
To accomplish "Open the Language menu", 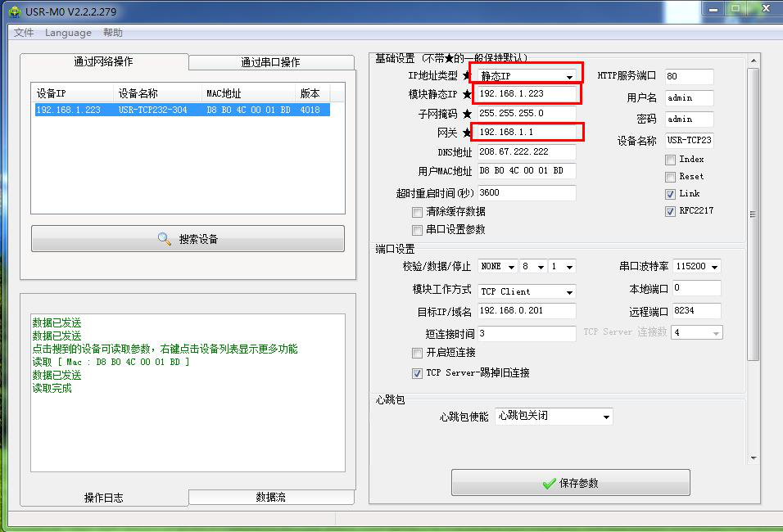I will 68,33.
